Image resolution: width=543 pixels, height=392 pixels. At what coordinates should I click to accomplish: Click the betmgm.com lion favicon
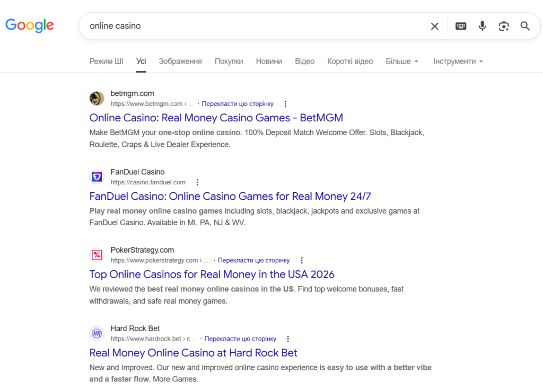coord(97,98)
